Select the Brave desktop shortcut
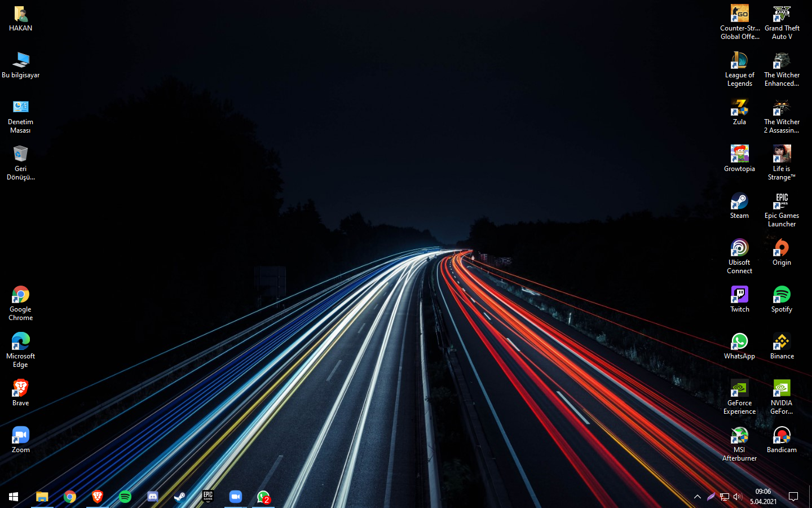 (x=20, y=393)
